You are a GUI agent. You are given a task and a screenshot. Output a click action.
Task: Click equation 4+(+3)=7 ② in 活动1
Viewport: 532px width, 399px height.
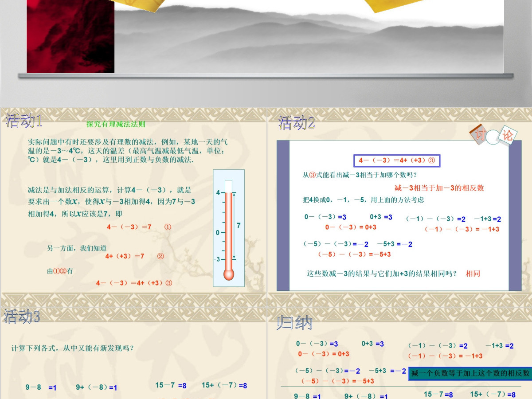[135, 256]
